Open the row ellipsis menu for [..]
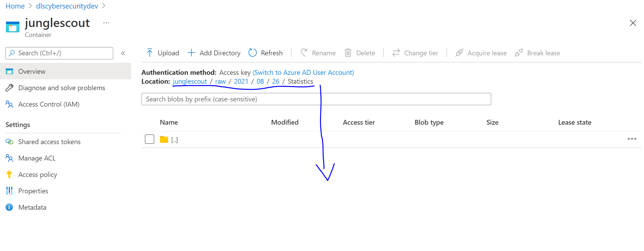 (x=632, y=139)
